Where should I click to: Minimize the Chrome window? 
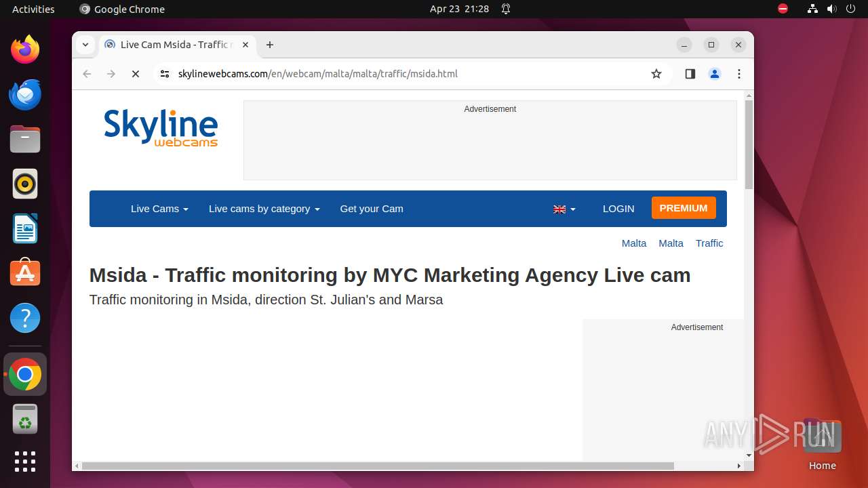click(x=684, y=45)
